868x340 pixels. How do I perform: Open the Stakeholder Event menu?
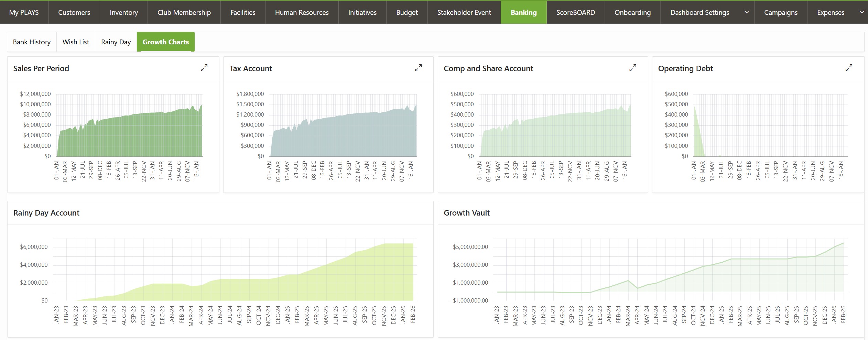[464, 12]
